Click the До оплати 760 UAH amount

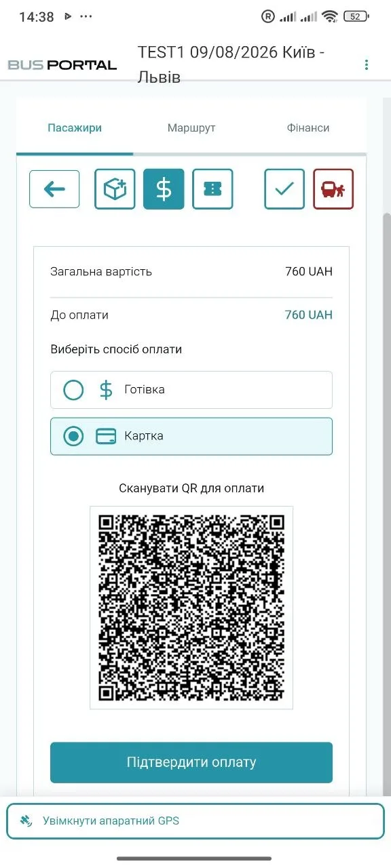click(x=309, y=315)
